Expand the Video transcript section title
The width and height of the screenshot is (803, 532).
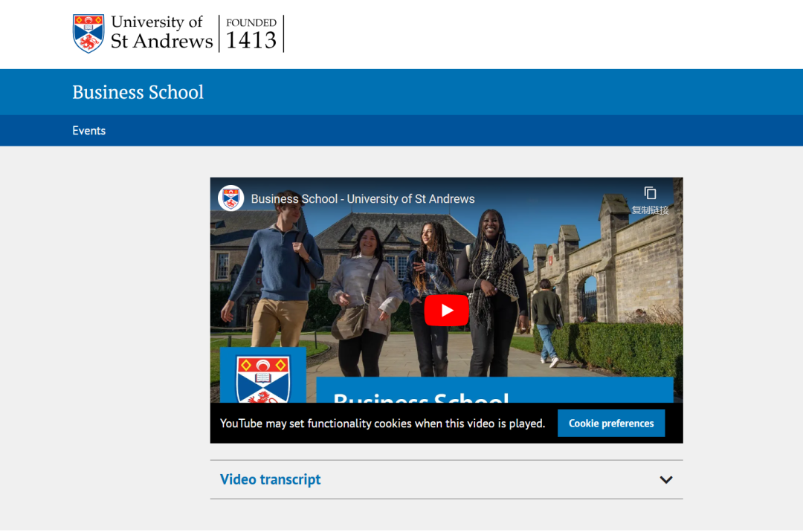click(x=271, y=480)
